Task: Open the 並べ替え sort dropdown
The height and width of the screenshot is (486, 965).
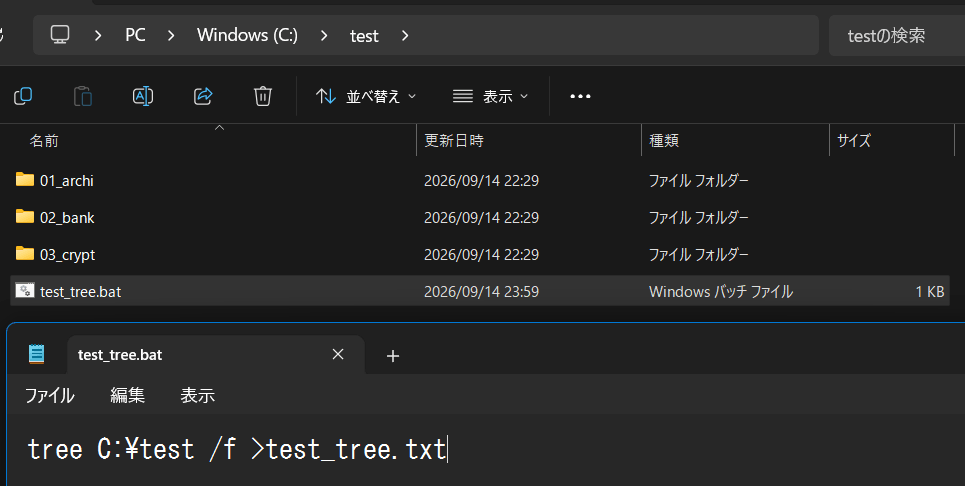Action: point(366,96)
